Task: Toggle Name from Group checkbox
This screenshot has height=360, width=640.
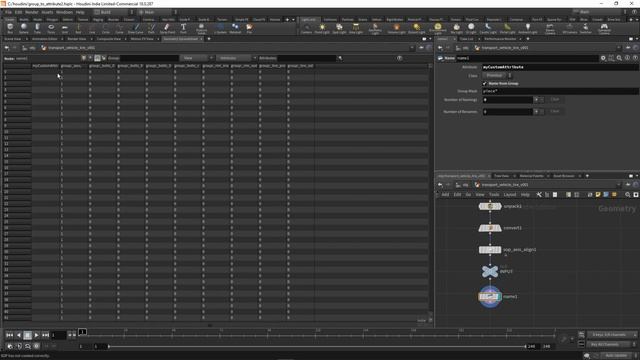Action: [484, 83]
